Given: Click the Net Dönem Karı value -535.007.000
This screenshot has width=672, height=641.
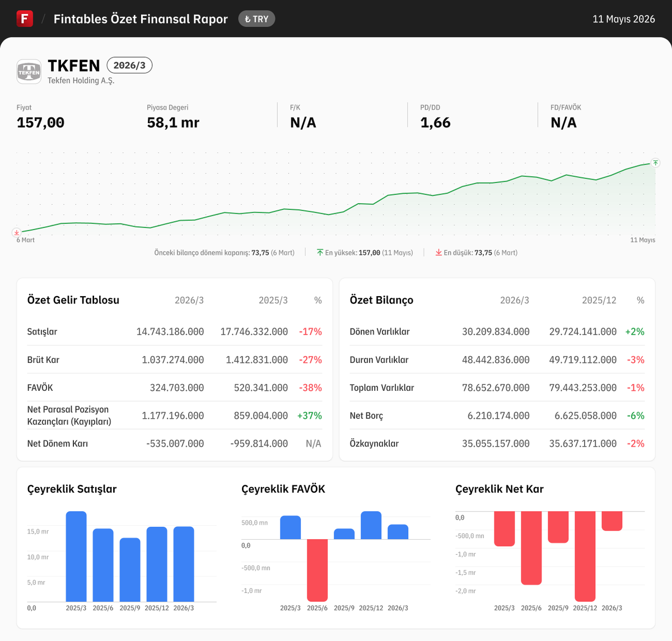Looking at the screenshot, I should pos(175,443).
